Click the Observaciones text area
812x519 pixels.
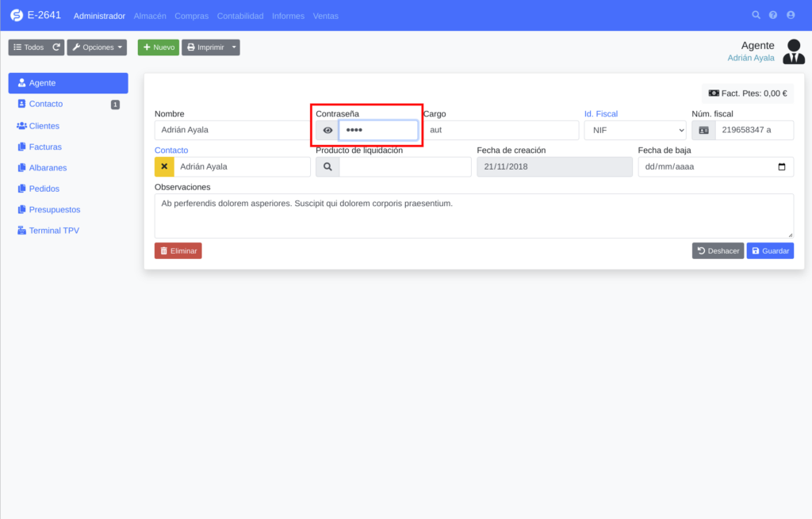pos(473,216)
